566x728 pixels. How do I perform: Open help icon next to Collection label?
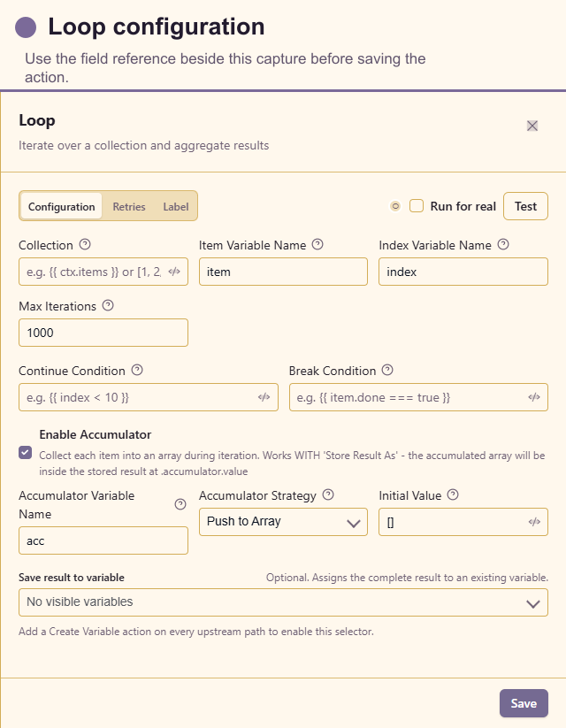(85, 244)
